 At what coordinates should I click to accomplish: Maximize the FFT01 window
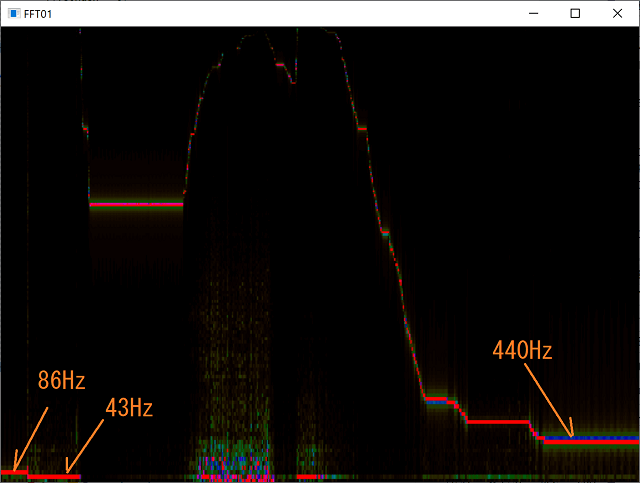[575, 13]
